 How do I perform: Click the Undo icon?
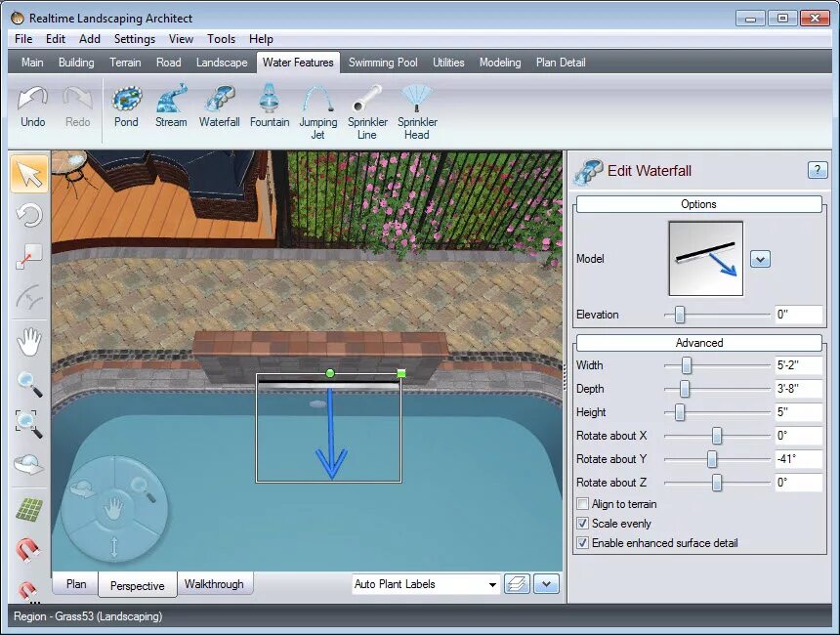[x=32, y=107]
